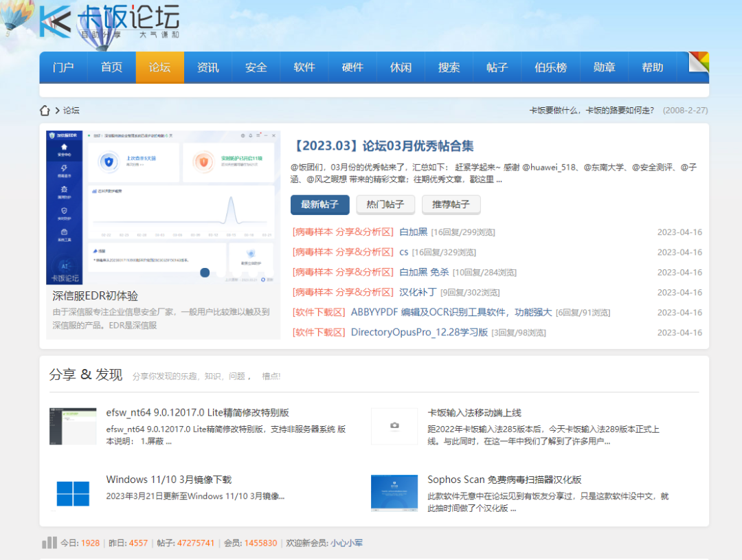742x560 pixels.
Task: Open the 论坛03月优秀帖合集 headline link
Action: tap(382, 146)
